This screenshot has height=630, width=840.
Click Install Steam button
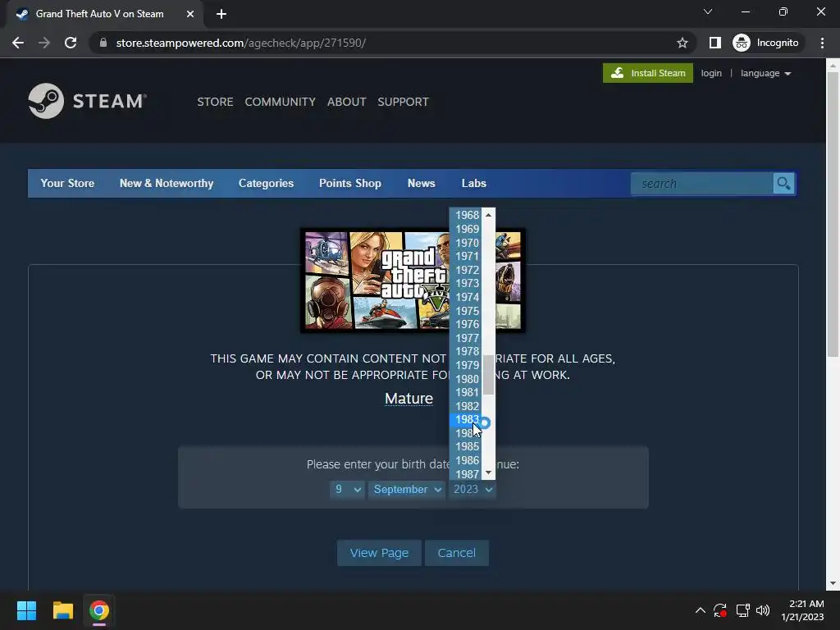(648, 73)
